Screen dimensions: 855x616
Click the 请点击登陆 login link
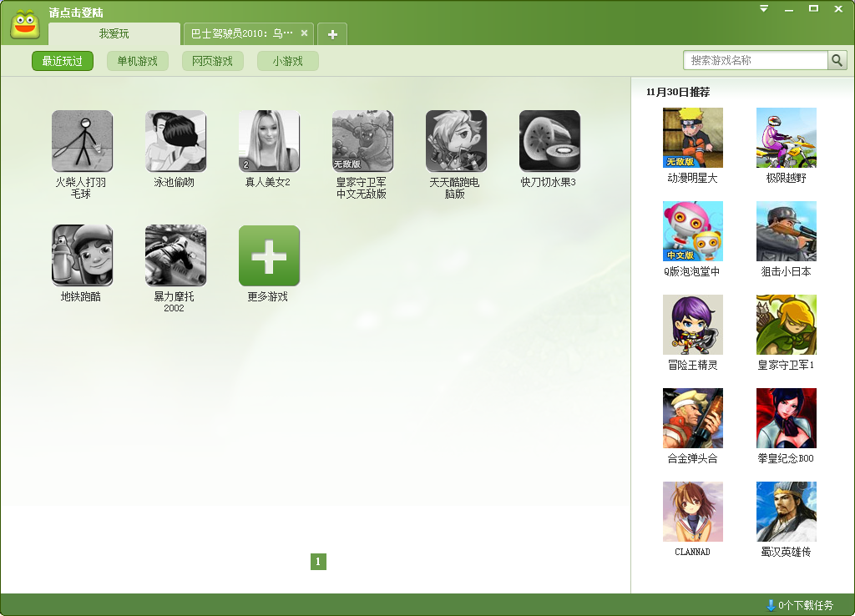(x=76, y=13)
